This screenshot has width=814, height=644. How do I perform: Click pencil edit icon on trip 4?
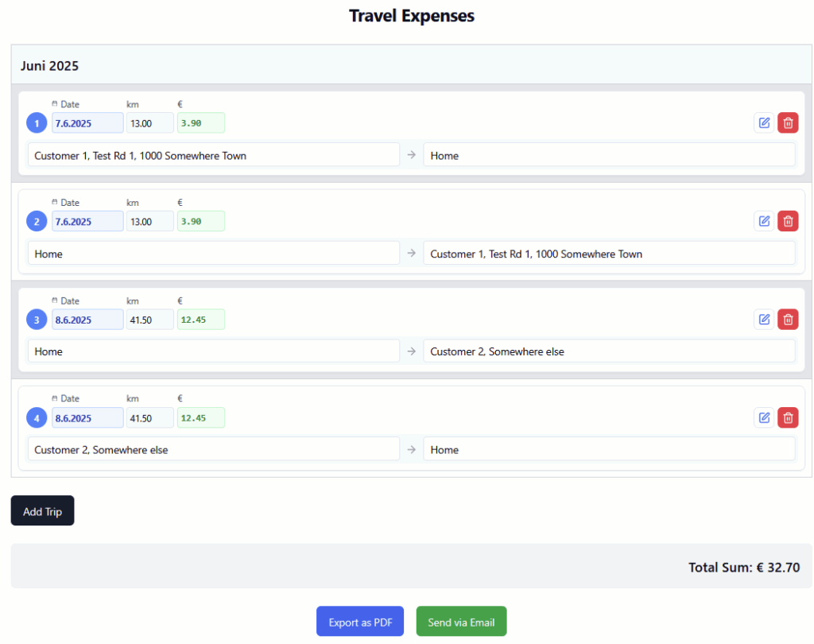click(x=764, y=417)
